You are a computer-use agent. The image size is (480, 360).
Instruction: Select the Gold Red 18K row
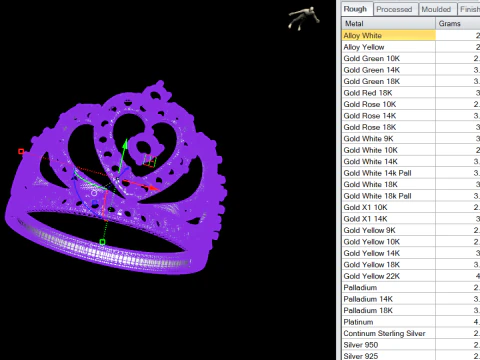(x=411, y=93)
